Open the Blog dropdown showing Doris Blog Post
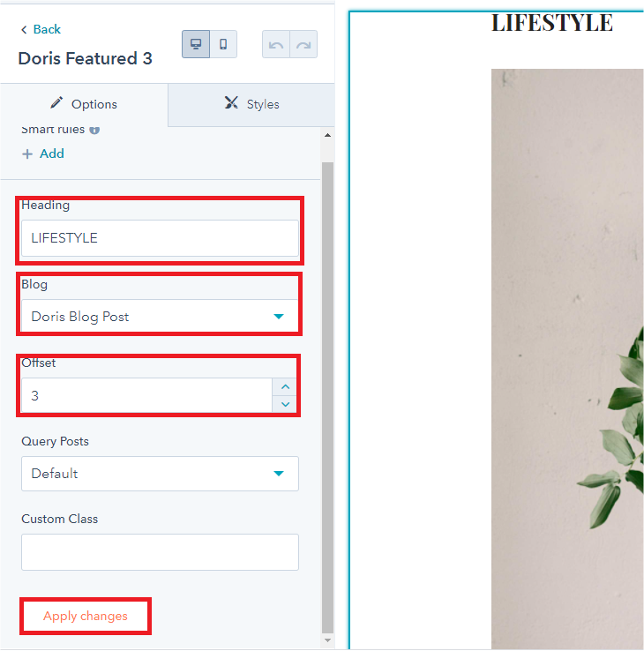The width and height of the screenshot is (644, 651). pyautogui.click(x=160, y=317)
